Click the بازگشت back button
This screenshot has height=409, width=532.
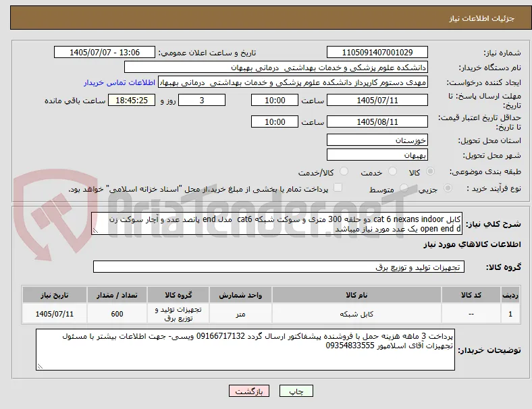click(x=249, y=391)
